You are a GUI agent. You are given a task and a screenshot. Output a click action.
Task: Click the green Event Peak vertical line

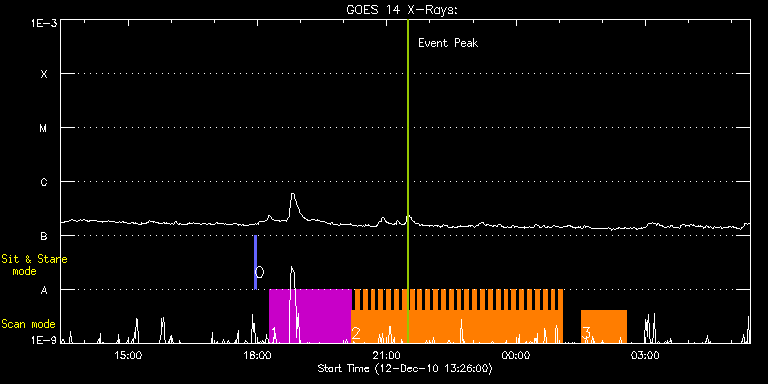point(408,181)
